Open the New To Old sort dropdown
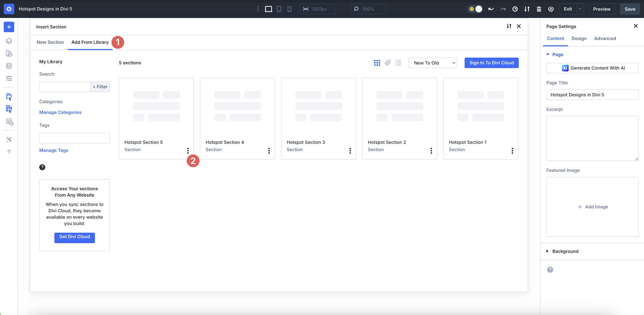The height and width of the screenshot is (315, 644). (432, 63)
